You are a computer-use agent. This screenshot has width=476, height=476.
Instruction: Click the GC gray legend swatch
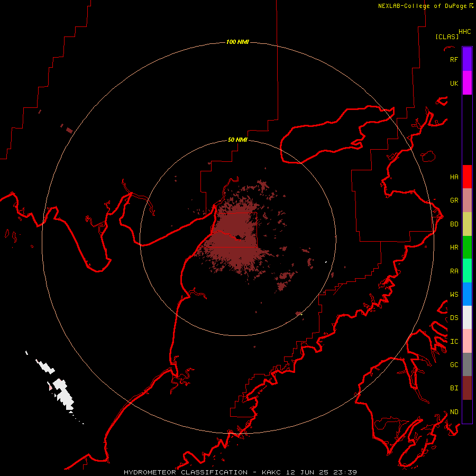467,364
